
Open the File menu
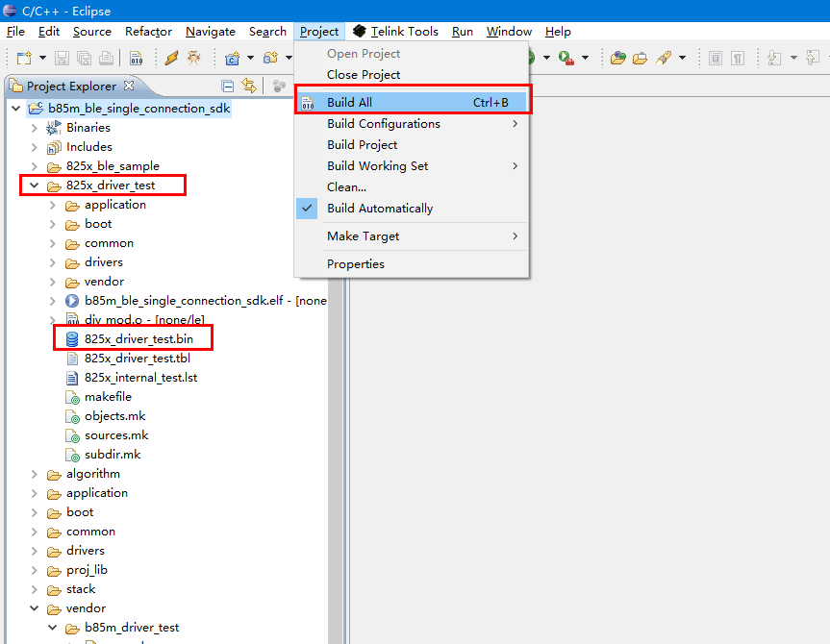point(15,32)
